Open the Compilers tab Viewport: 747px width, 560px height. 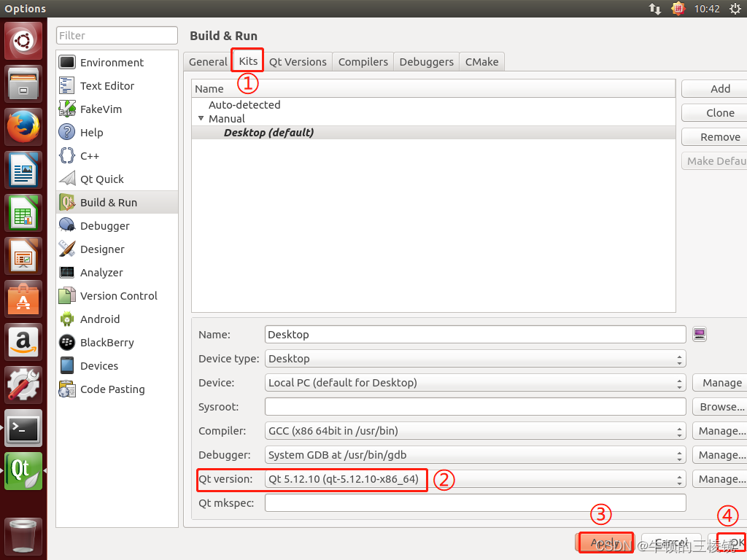pos(363,61)
